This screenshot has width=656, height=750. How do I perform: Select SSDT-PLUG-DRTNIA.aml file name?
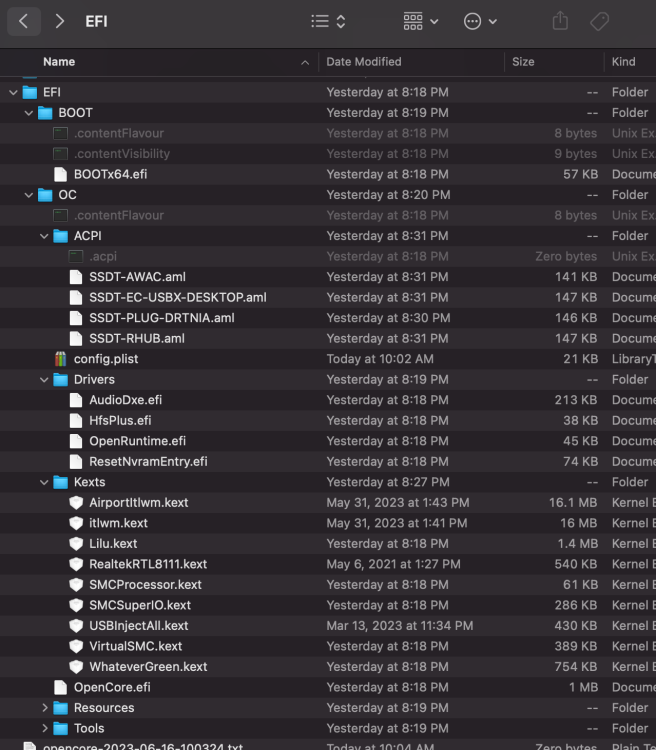(162, 318)
